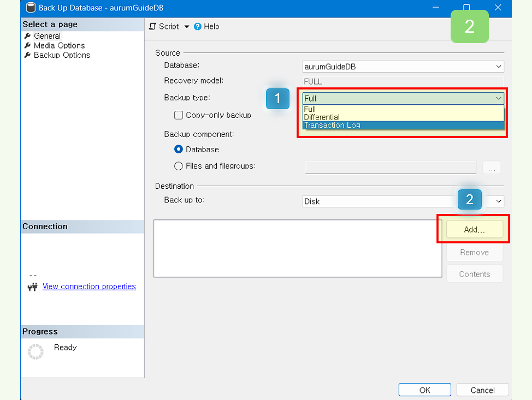Click the Ready progress spinner icon

(36, 351)
